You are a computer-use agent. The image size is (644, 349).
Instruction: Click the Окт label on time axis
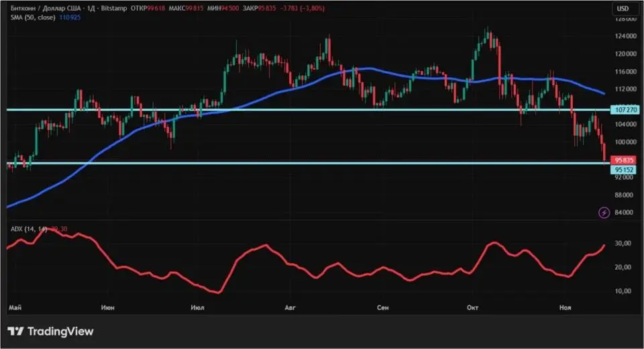coord(472,307)
